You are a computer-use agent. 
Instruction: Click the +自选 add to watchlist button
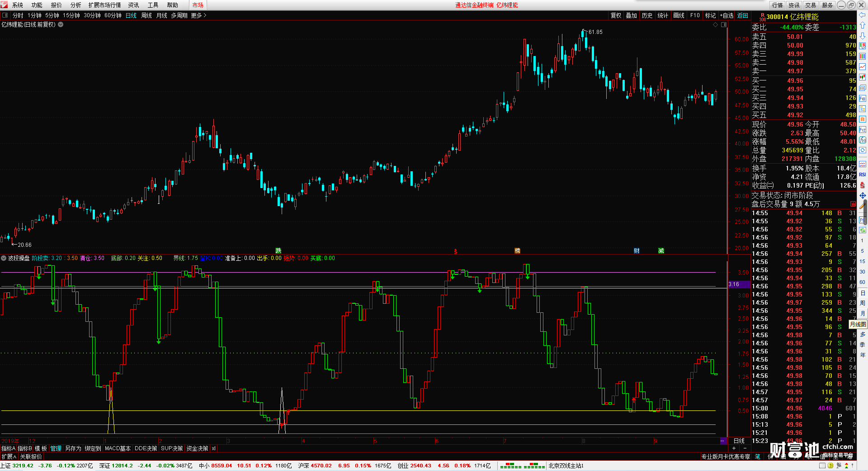coord(727,15)
